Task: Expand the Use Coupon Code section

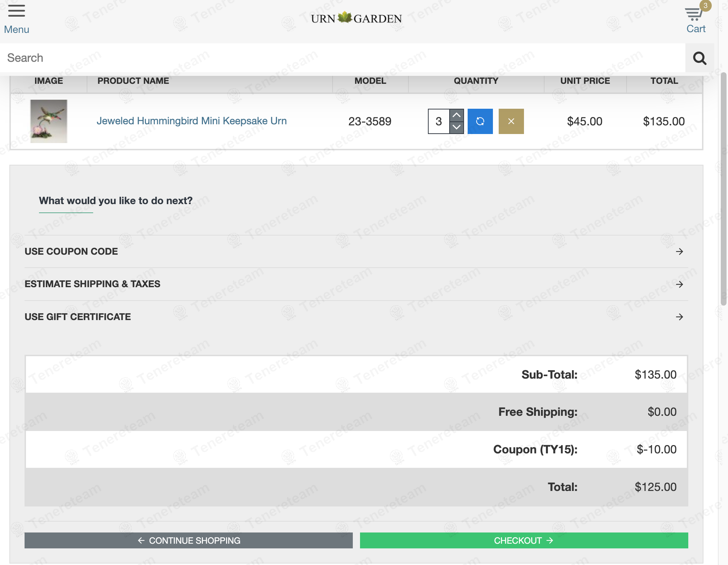Action: click(356, 251)
